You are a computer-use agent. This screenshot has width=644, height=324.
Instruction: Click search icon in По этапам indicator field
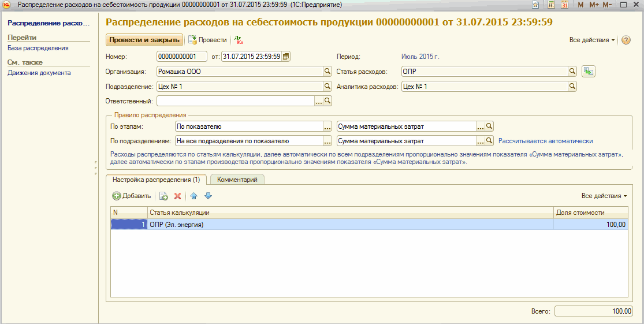pyautogui.click(x=489, y=126)
